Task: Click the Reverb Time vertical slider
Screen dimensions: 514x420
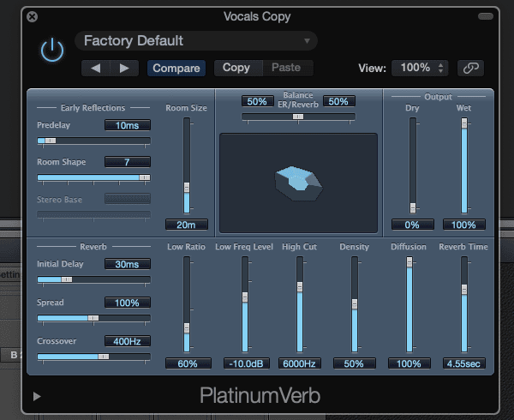Action: [464, 304]
